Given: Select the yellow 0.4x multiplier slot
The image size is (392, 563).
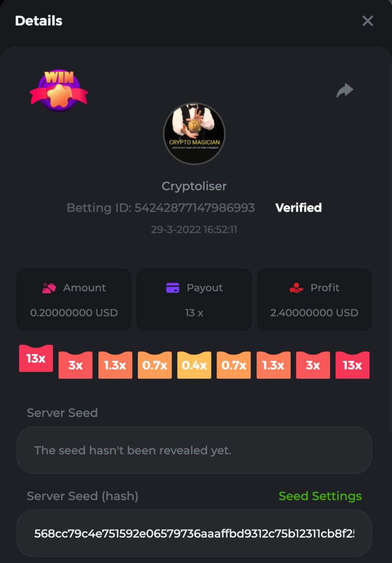Looking at the screenshot, I should click(x=194, y=365).
